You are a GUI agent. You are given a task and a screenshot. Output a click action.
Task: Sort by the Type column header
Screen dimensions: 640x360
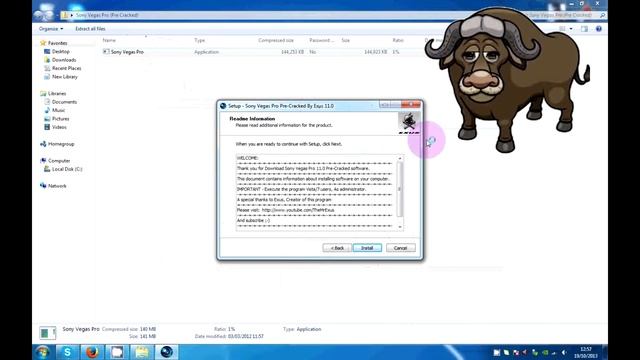click(x=199, y=40)
